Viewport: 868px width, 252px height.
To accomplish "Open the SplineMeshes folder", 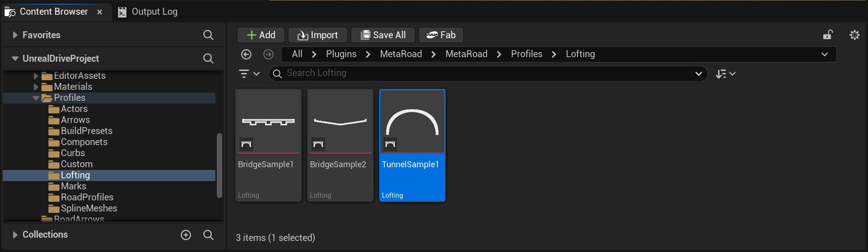I will (x=89, y=208).
